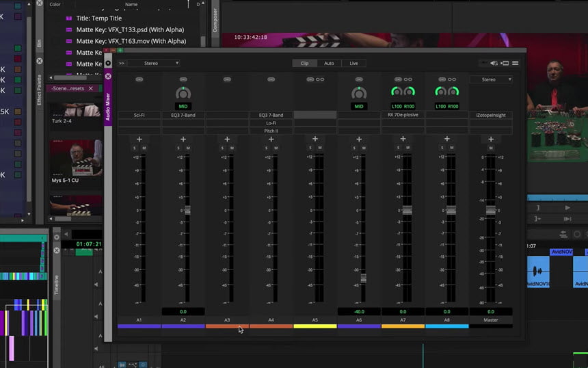Toggle the A4 track link/gang icon
The width and height of the screenshot is (588, 368).
(271, 79)
